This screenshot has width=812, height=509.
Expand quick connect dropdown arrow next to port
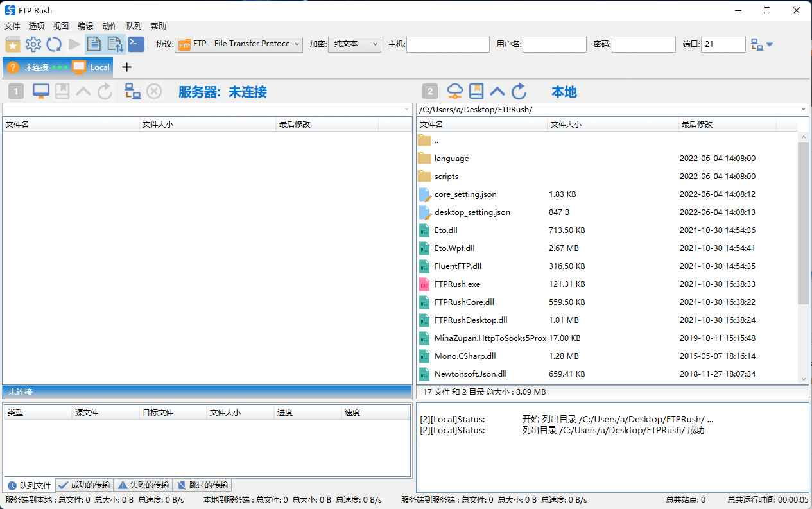click(770, 45)
